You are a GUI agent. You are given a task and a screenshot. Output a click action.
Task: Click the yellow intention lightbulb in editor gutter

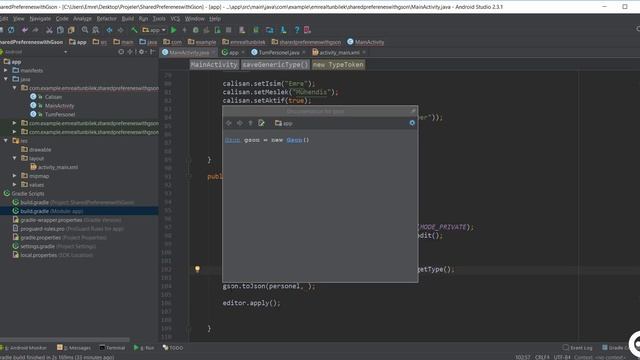pos(198,269)
